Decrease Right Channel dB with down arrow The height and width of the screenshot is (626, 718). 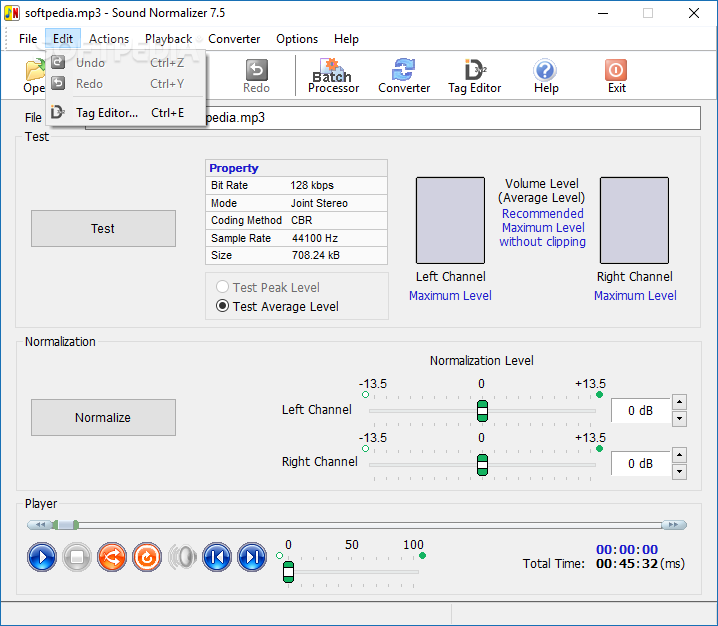680,472
